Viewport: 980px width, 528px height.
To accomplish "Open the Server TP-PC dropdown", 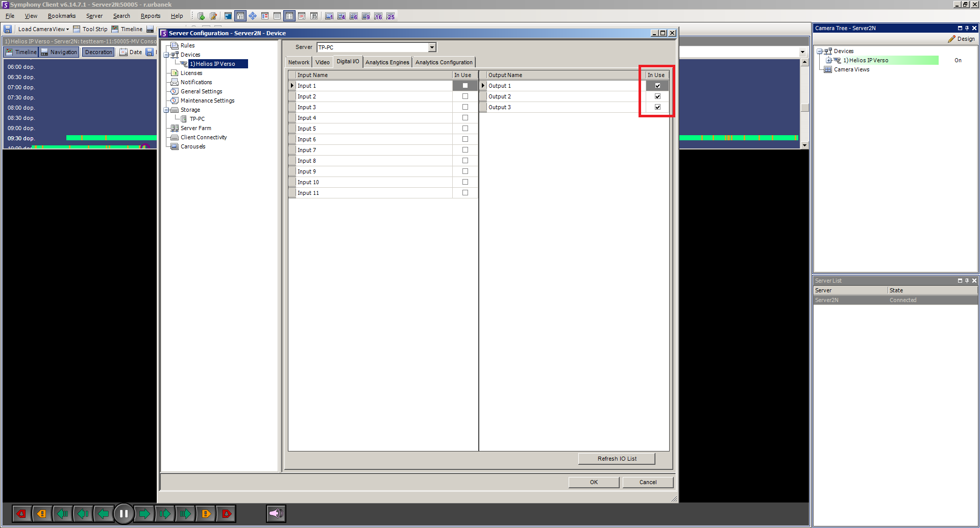I will 432,47.
